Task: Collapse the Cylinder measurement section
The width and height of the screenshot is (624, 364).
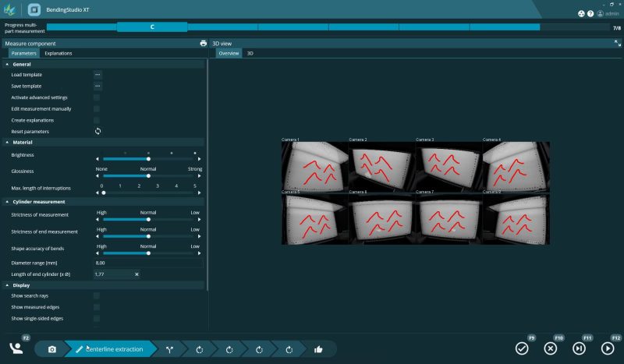Action: (x=7, y=202)
